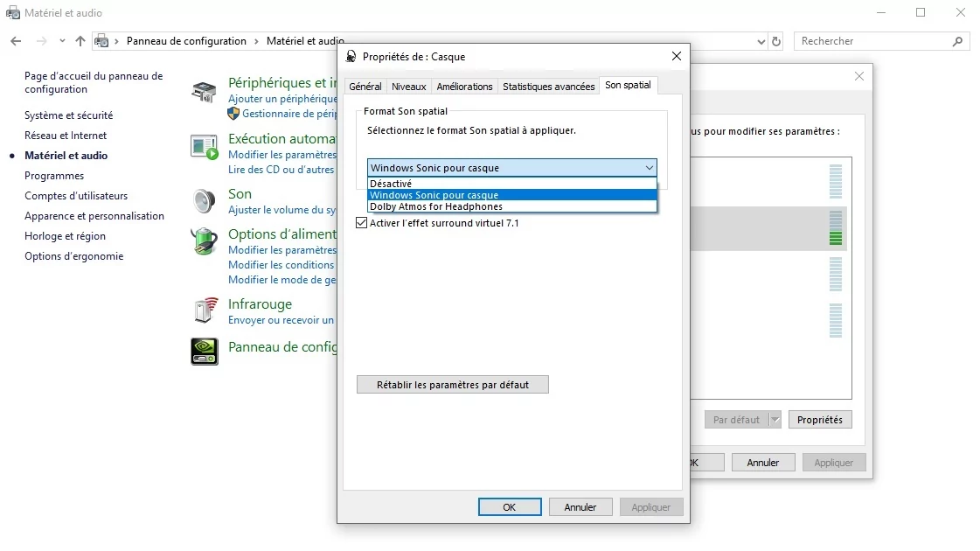This screenshot has height=551, width=980.
Task: Click Envoyer ou recevoir un fichier link
Action: click(281, 320)
